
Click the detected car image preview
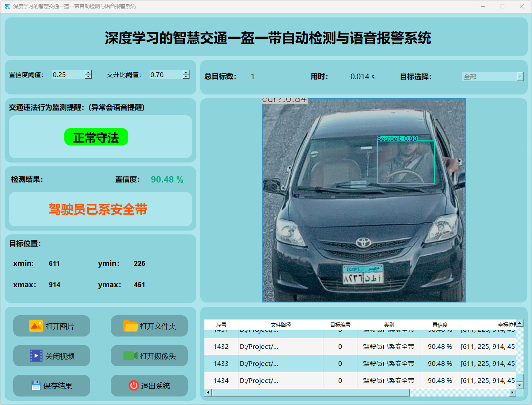(364, 200)
